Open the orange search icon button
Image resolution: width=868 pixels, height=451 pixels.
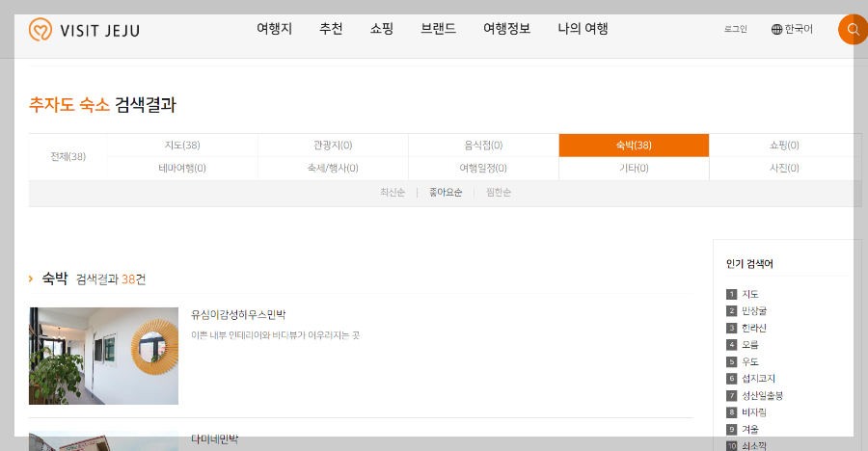point(854,29)
